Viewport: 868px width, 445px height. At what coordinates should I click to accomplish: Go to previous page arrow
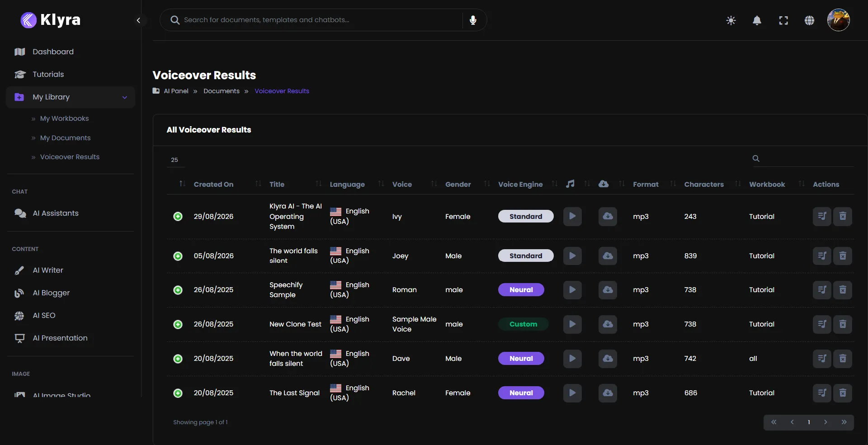[x=792, y=422]
